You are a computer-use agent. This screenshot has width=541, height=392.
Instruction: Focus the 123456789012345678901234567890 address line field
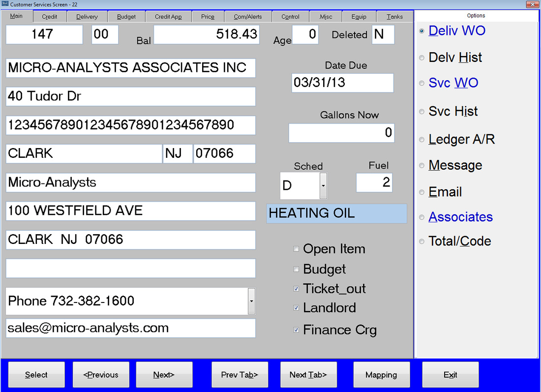[x=130, y=125]
